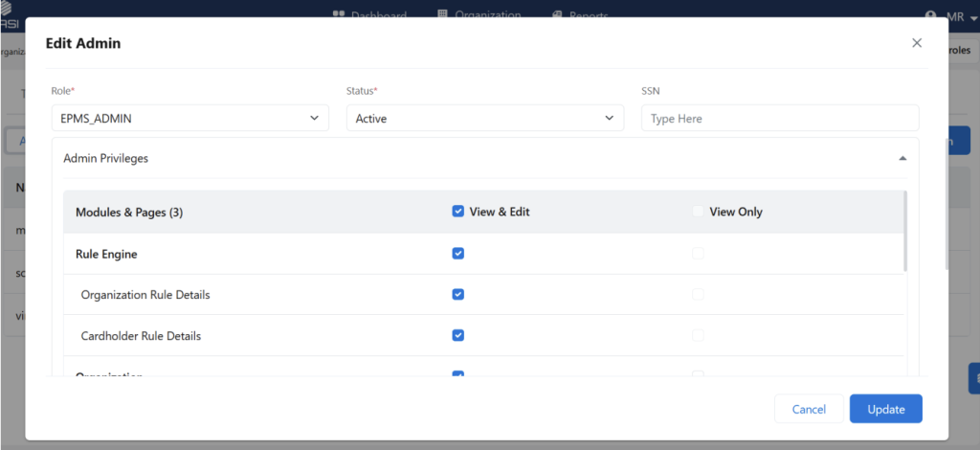980x450 pixels.
Task: Click the SSN input field
Action: [779, 119]
